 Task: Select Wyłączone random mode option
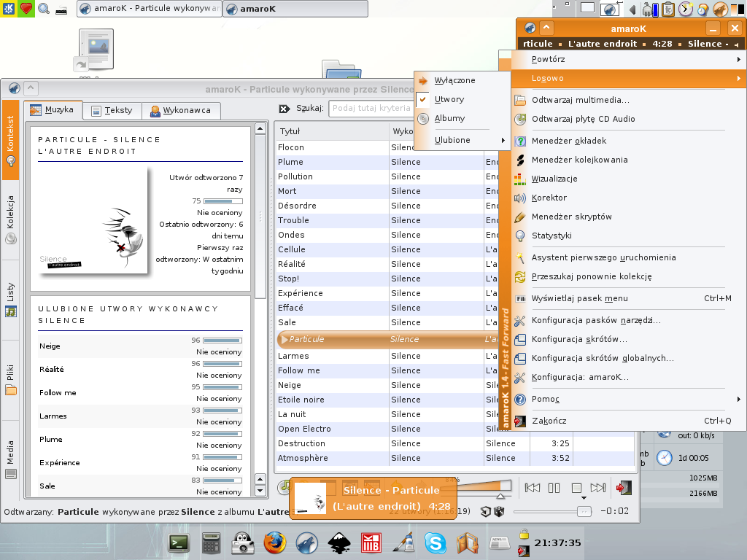463,80
